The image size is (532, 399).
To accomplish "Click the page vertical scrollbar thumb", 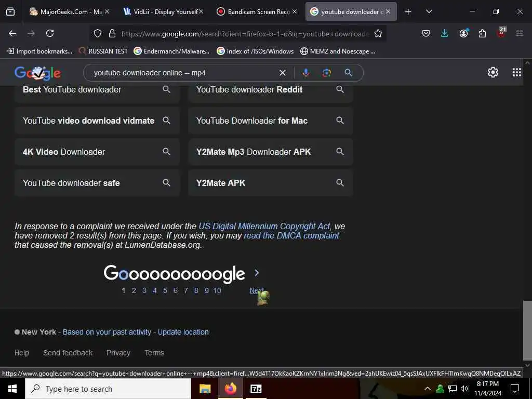I will [x=527, y=331].
